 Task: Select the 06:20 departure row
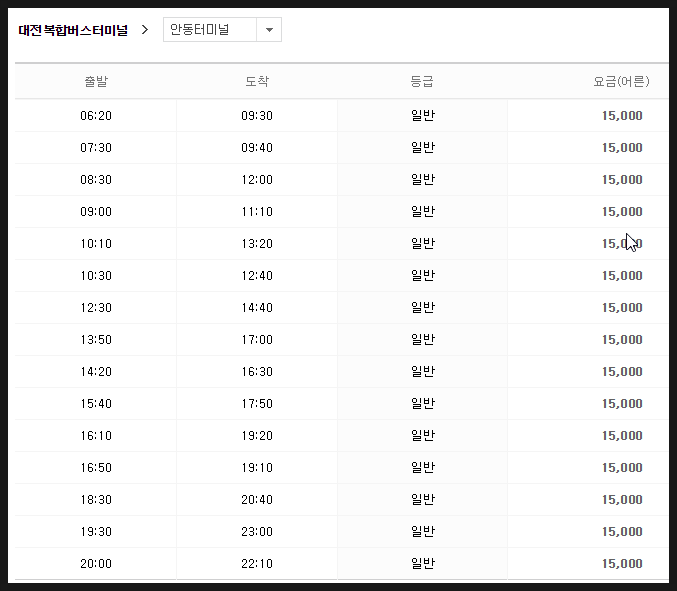pyautogui.click(x=342, y=116)
